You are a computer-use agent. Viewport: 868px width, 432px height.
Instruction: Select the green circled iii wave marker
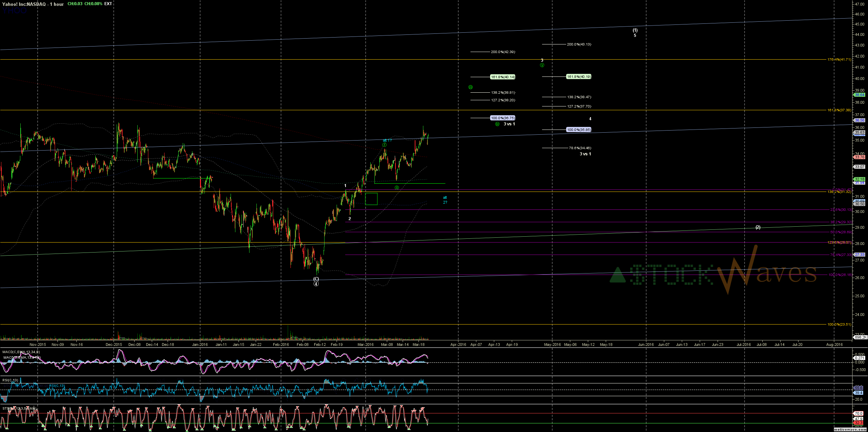[470, 88]
